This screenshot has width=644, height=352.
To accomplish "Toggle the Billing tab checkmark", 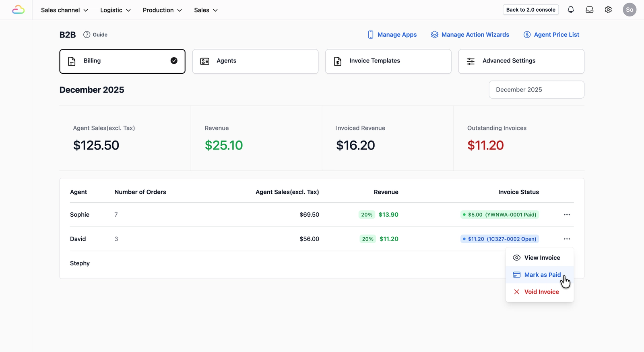I will pos(174,61).
